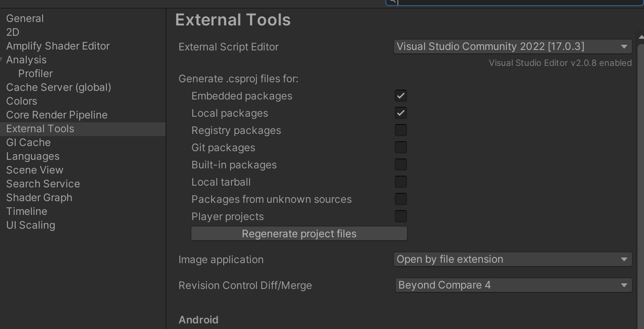Screen dimensions: 644x329
Task: Enable Local tarball checkbox
Action: 401,182
